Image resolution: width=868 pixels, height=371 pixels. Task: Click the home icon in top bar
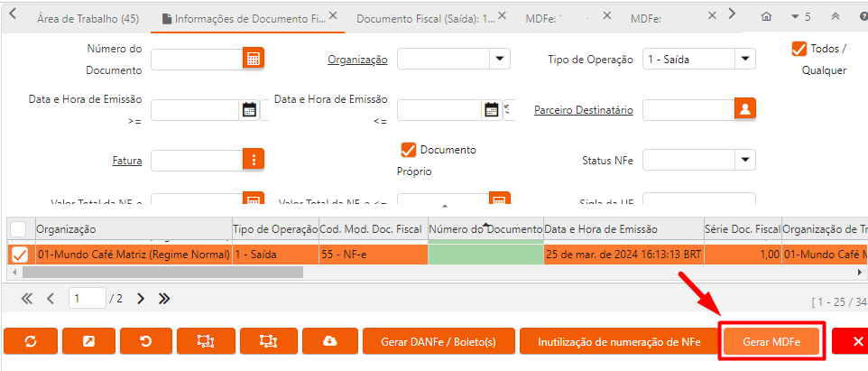point(766,17)
